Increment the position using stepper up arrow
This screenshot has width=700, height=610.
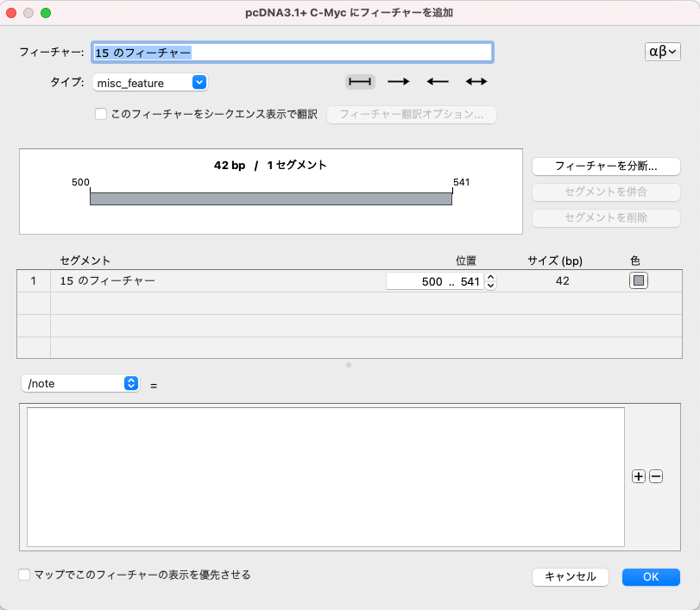pyautogui.click(x=489, y=276)
